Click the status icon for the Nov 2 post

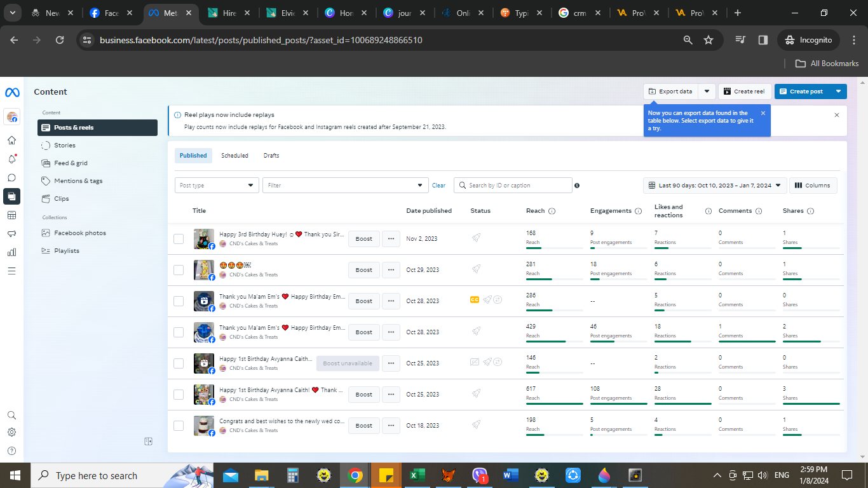click(x=476, y=238)
